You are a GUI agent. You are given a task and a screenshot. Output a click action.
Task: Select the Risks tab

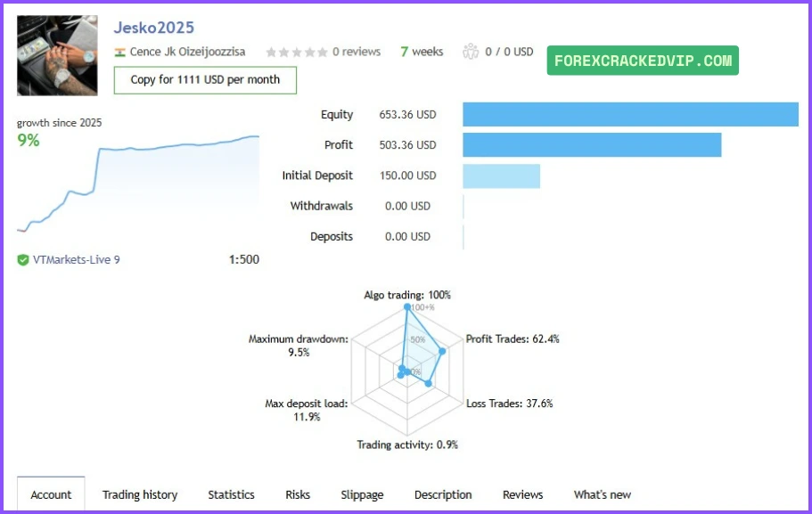[x=298, y=494]
